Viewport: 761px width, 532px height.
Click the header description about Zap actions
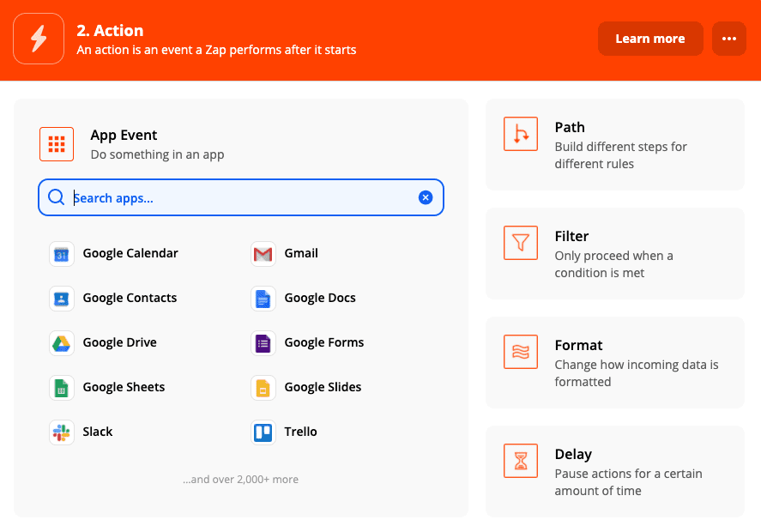click(216, 50)
